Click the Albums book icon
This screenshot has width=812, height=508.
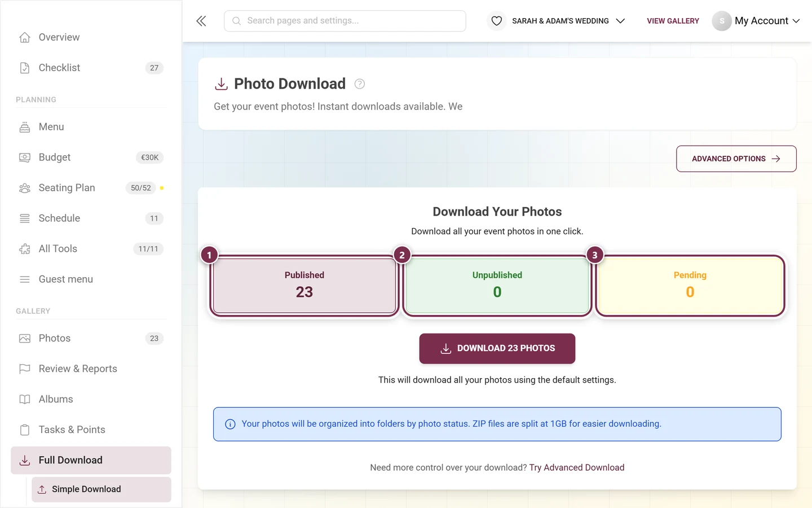click(25, 400)
